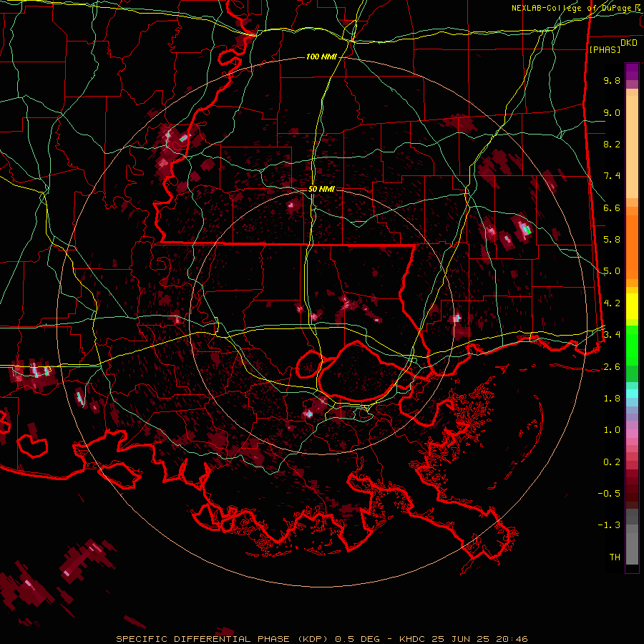Click the DKD label above the color scale
644x644 pixels.
click(628, 43)
